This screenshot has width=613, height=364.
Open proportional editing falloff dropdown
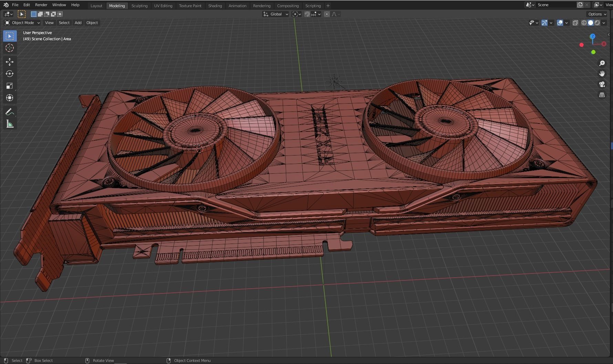[336, 14]
